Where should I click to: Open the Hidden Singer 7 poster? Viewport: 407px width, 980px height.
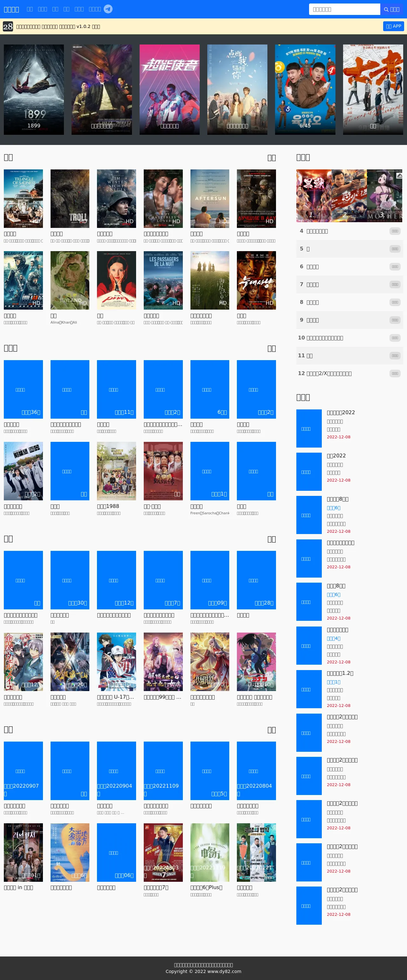(163, 853)
